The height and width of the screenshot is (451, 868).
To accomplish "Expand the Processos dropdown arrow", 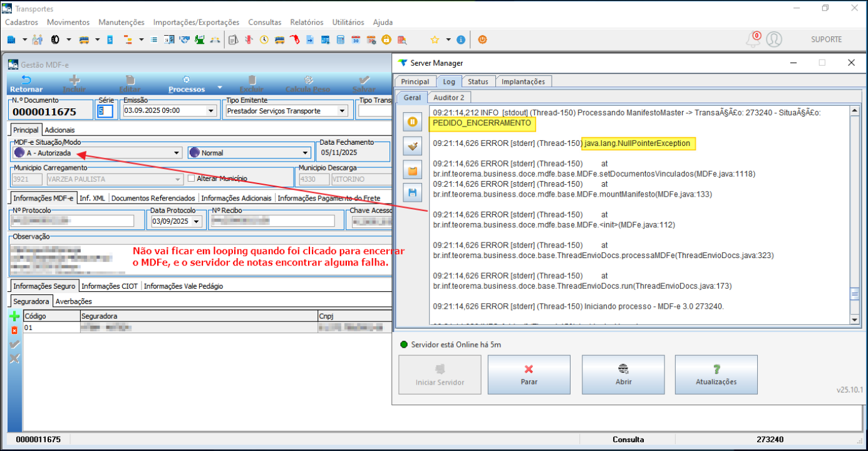I will click(219, 88).
